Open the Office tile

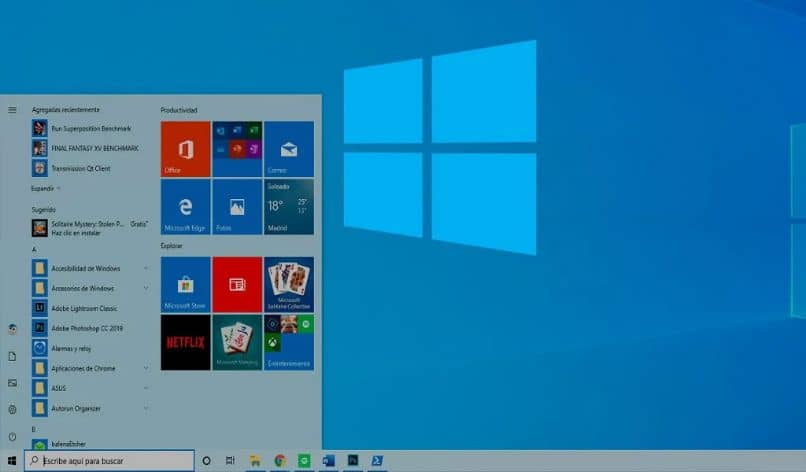point(186,149)
